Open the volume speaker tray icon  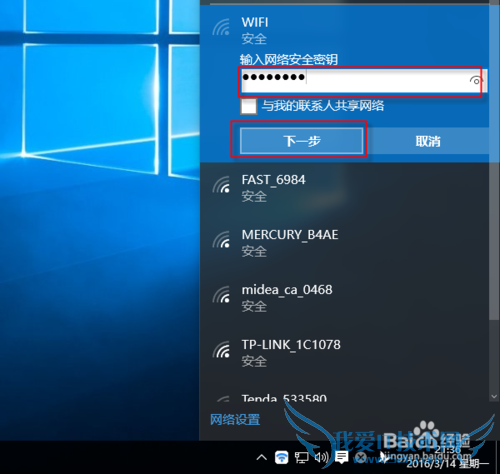click(321, 457)
